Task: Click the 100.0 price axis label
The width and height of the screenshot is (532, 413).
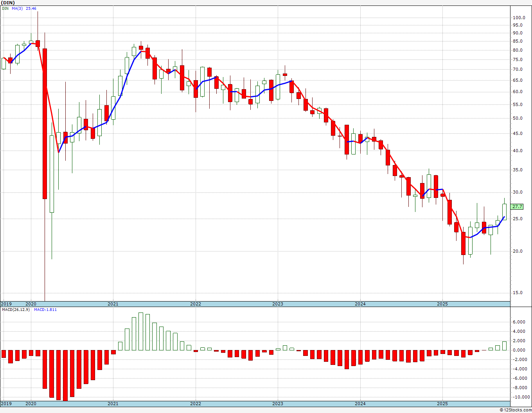Action: tap(519, 18)
